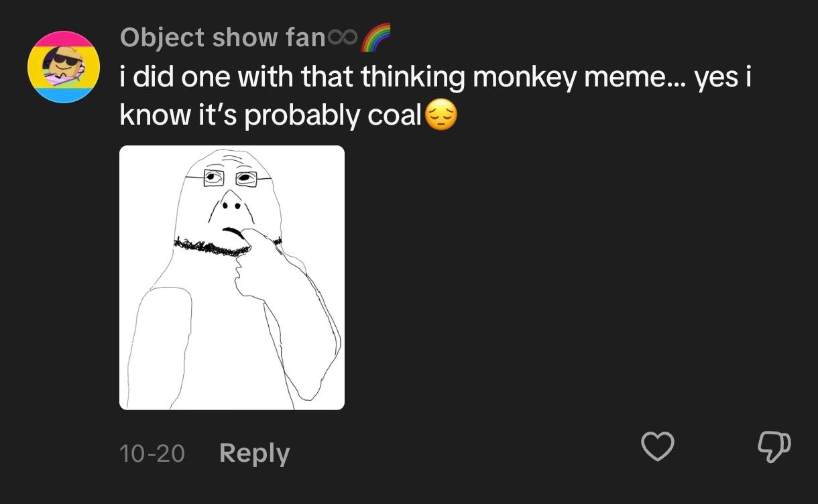Click the infinity symbol after the username
The image size is (818, 504).
pos(343,39)
